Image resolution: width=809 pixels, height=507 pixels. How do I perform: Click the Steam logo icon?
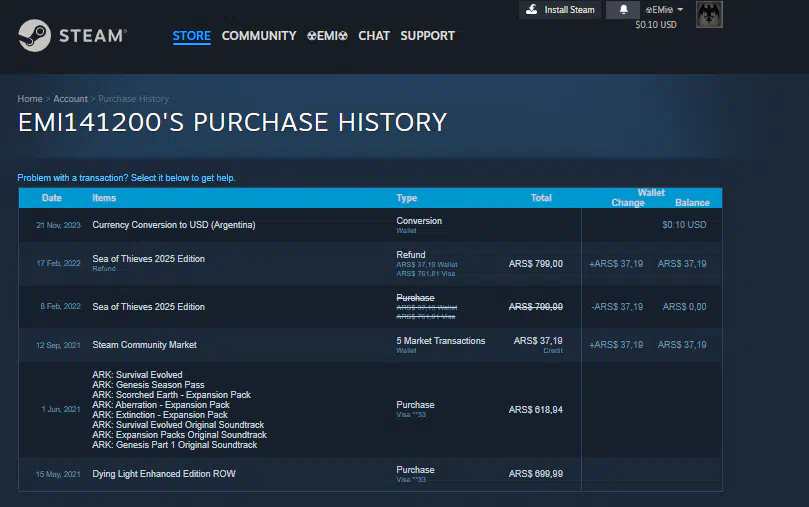coord(35,36)
